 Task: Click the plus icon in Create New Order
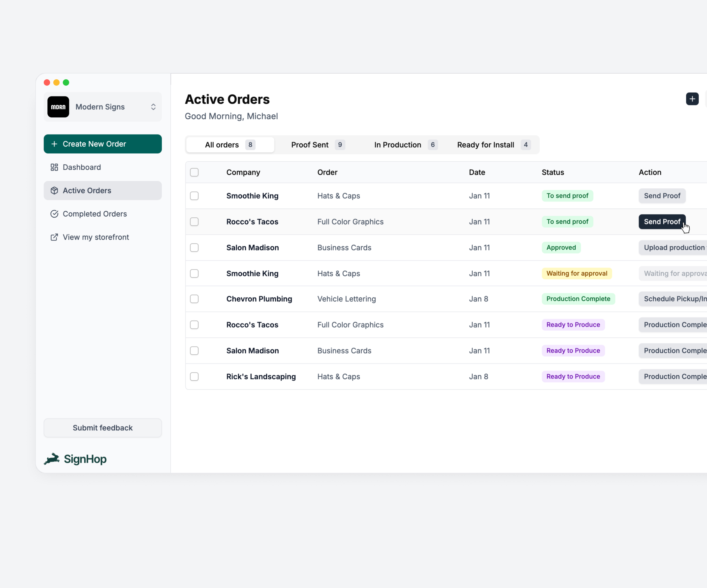pos(54,144)
